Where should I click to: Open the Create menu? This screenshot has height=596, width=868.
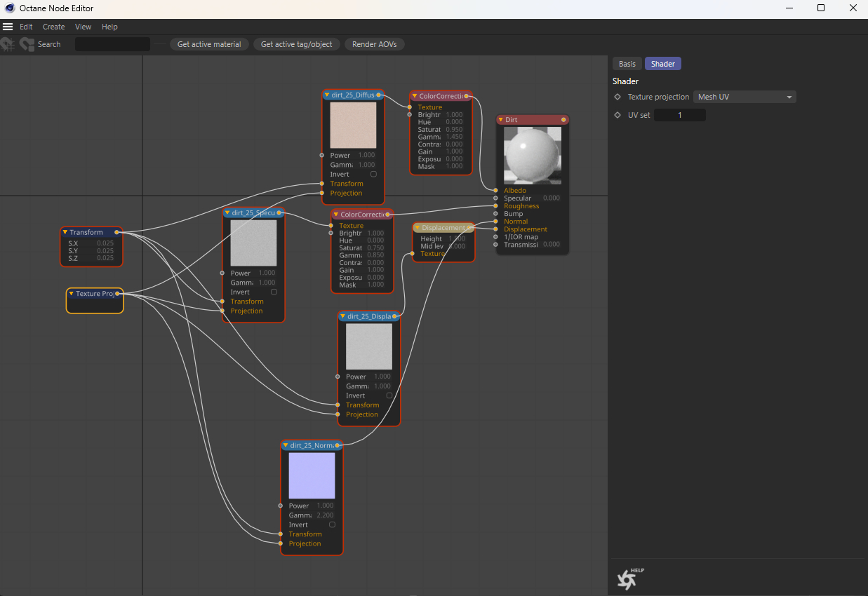click(53, 27)
